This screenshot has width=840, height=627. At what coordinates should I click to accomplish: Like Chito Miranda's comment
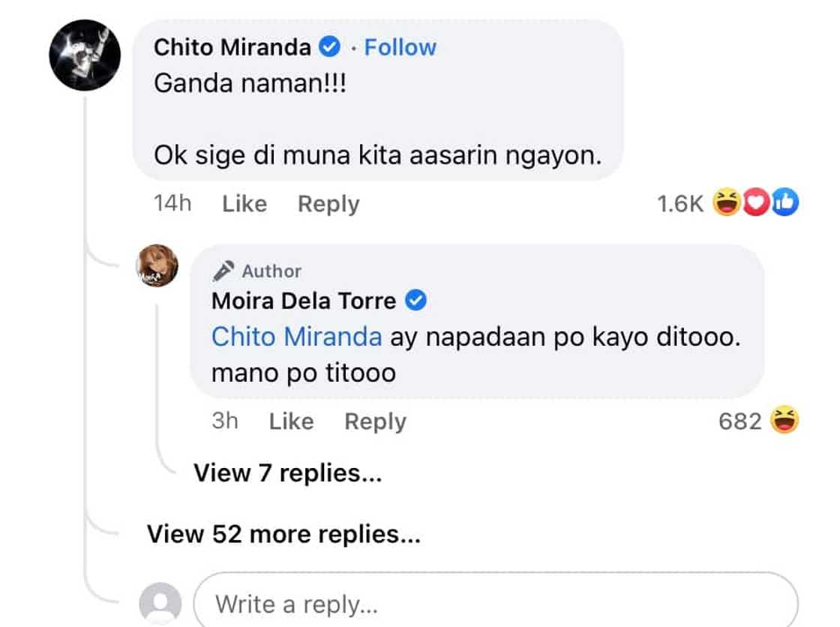(x=244, y=204)
